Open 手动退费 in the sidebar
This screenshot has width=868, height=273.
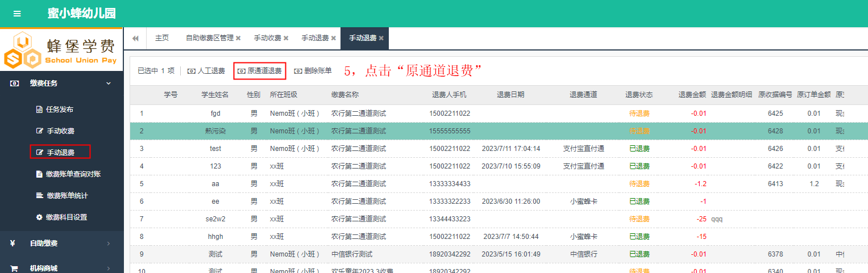[x=60, y=153]
